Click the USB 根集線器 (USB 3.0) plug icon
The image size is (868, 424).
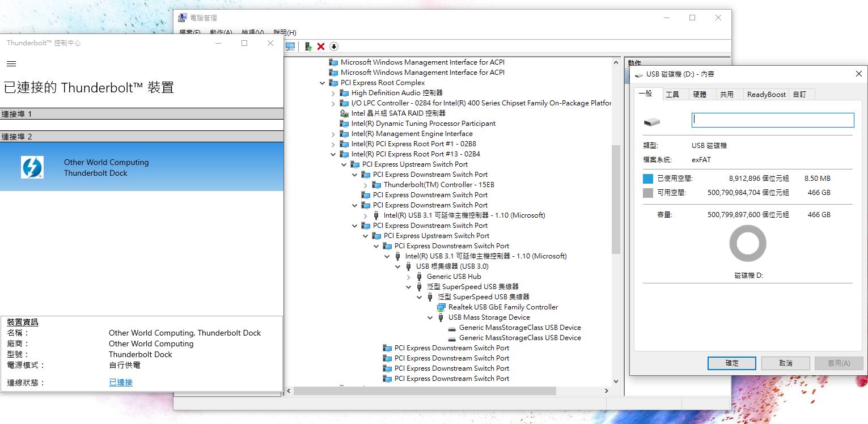pos(409,266)
